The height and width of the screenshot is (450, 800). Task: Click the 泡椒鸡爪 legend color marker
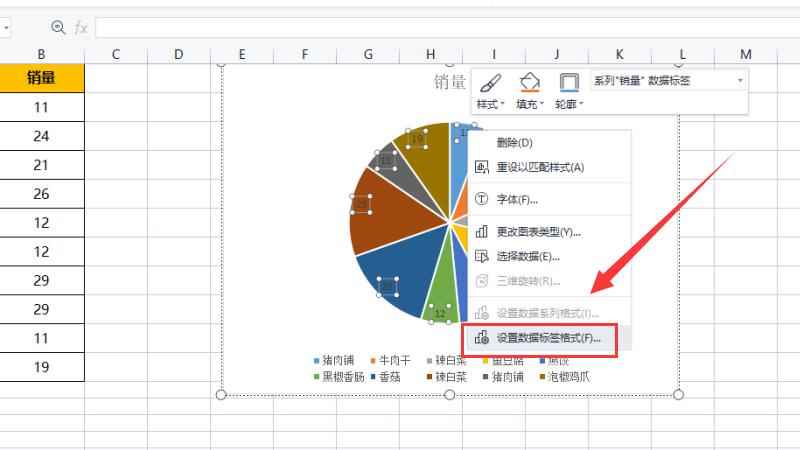[542, 377]
